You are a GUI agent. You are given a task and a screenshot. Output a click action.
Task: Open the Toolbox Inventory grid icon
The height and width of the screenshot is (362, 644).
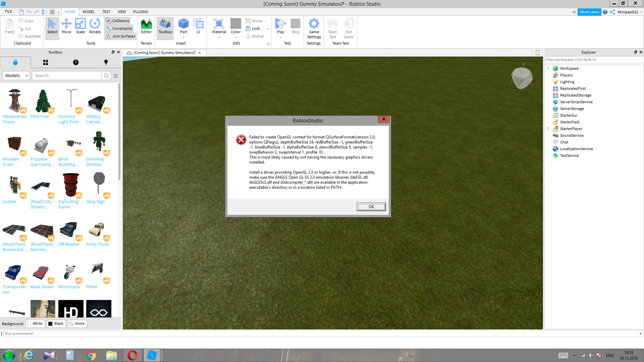pyautogui.click(x=46, y=62)
